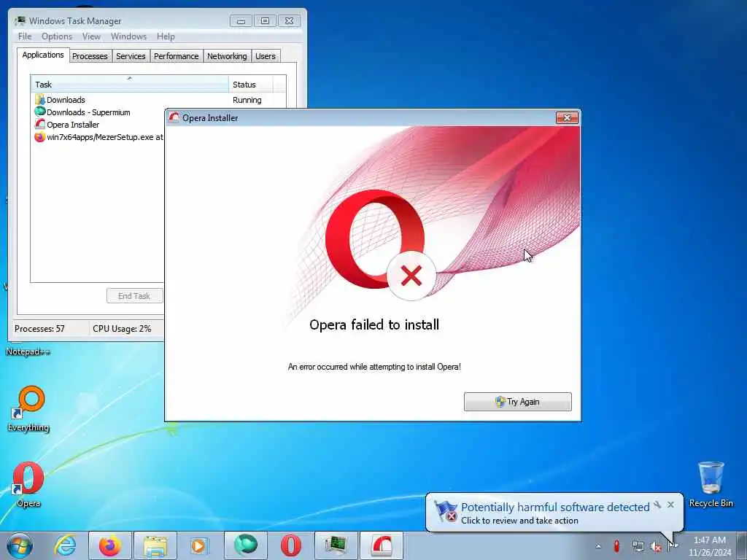
Task: Minimize the Windows Task Manager window
Action: click(241, 21)
